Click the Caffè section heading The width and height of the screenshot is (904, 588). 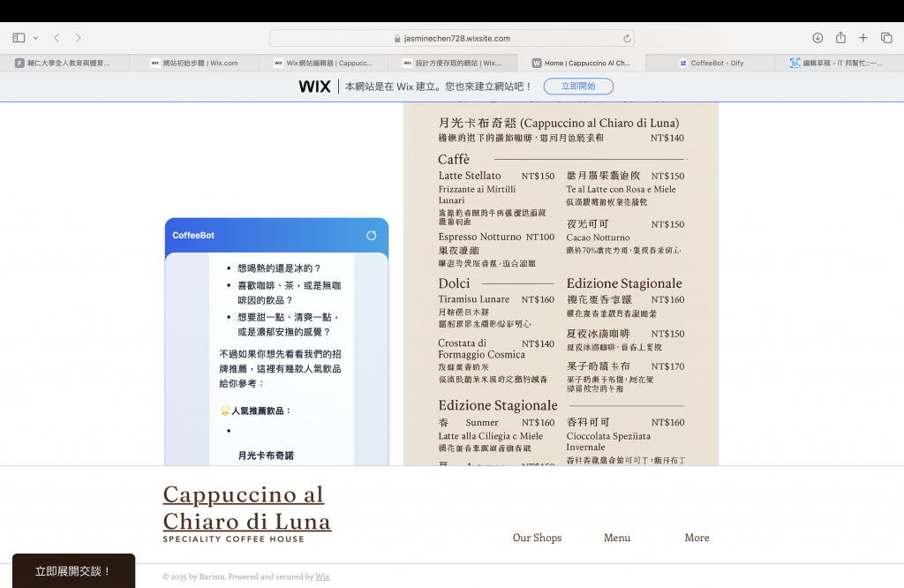(x=454, y=159)
